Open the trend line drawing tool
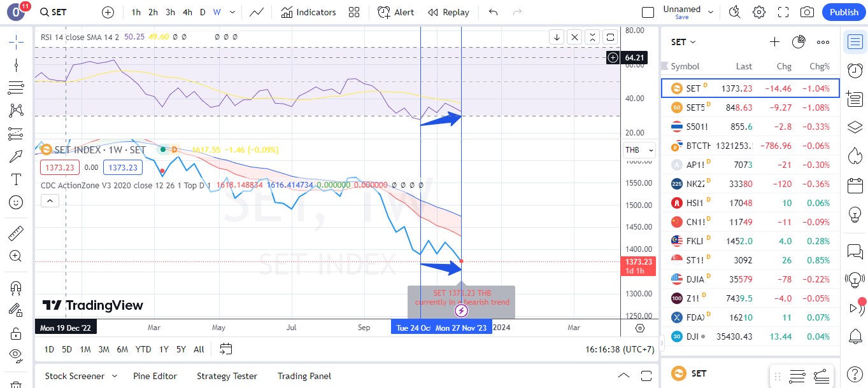This screenshot has height=388, width=868. coord(16,65)
